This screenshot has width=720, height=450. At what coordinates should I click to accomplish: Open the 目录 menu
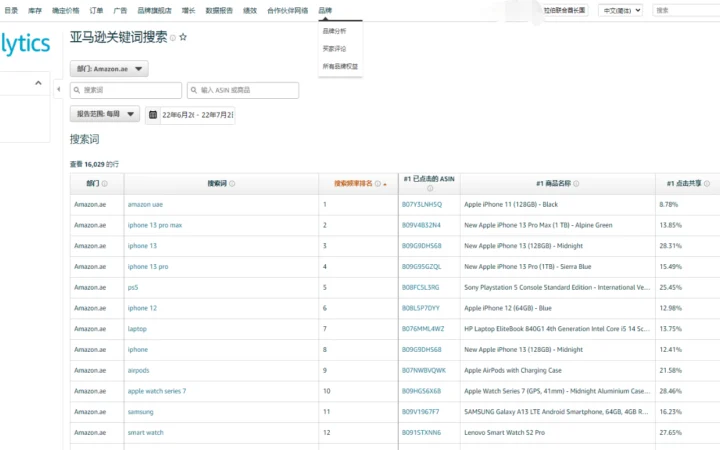11,10
